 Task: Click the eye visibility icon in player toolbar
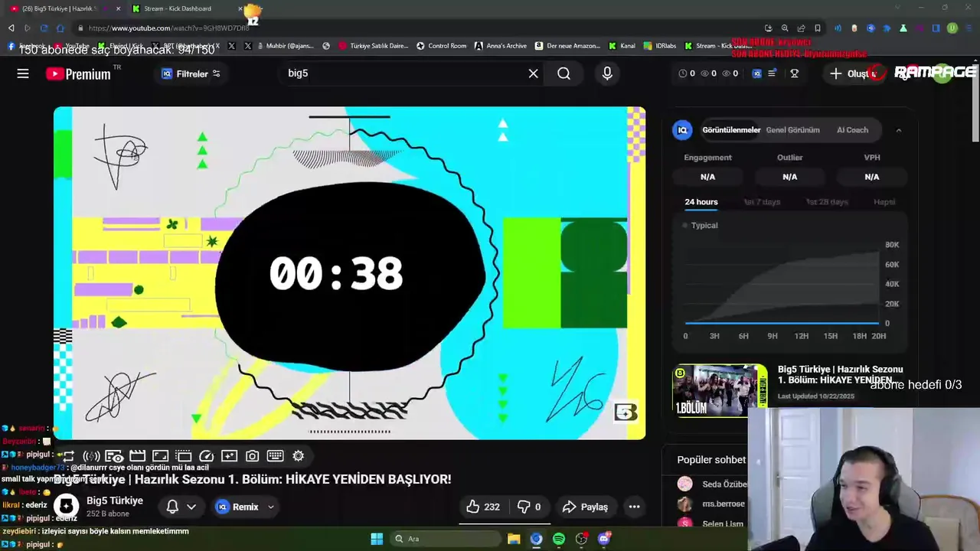pos(114,456)
